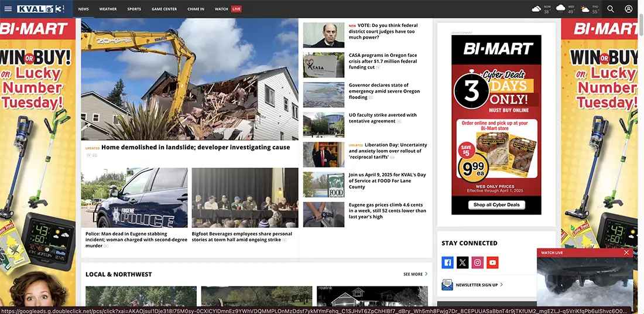644x314 pixels.
Task: Click the UO campus building thumbnail
Action: 324,125
